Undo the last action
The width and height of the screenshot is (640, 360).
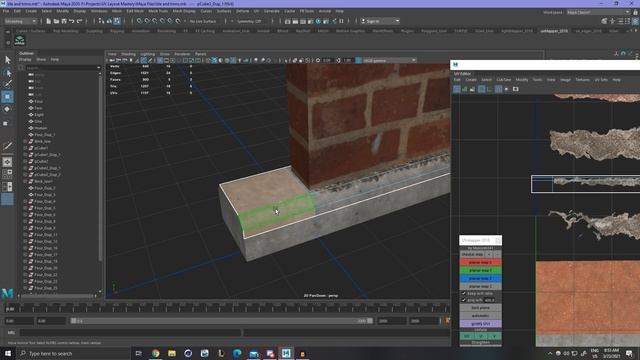coord(72,21)
